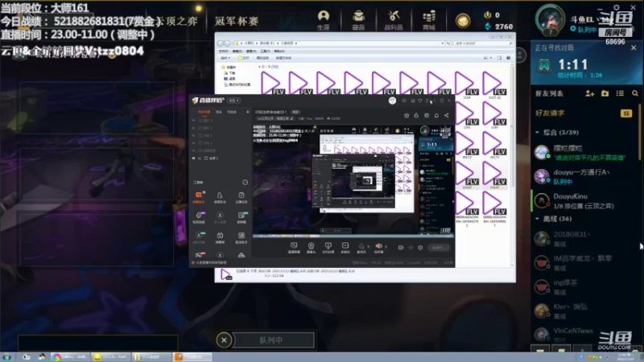Click Explorer back navigation button

(221, 43)
